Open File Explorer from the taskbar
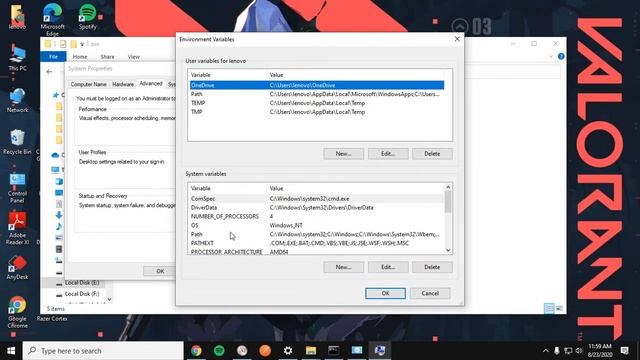Screen dimensions: 640x360 (311, 351)
